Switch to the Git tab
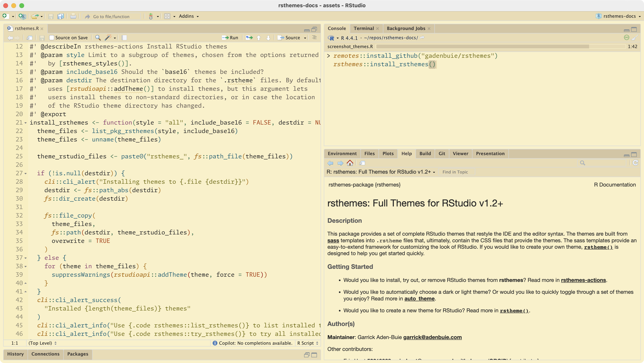This screenshot has width=644, height=363. [442, 153]
